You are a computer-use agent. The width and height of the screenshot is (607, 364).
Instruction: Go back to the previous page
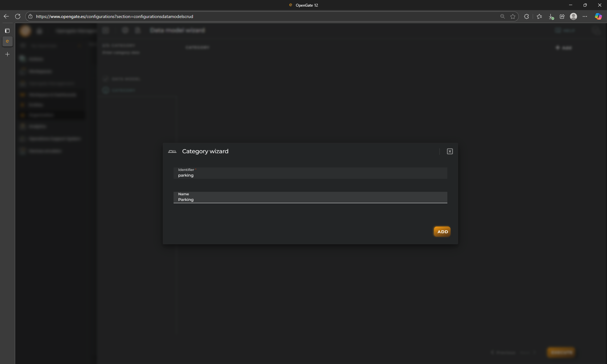(x=6, y=16)
